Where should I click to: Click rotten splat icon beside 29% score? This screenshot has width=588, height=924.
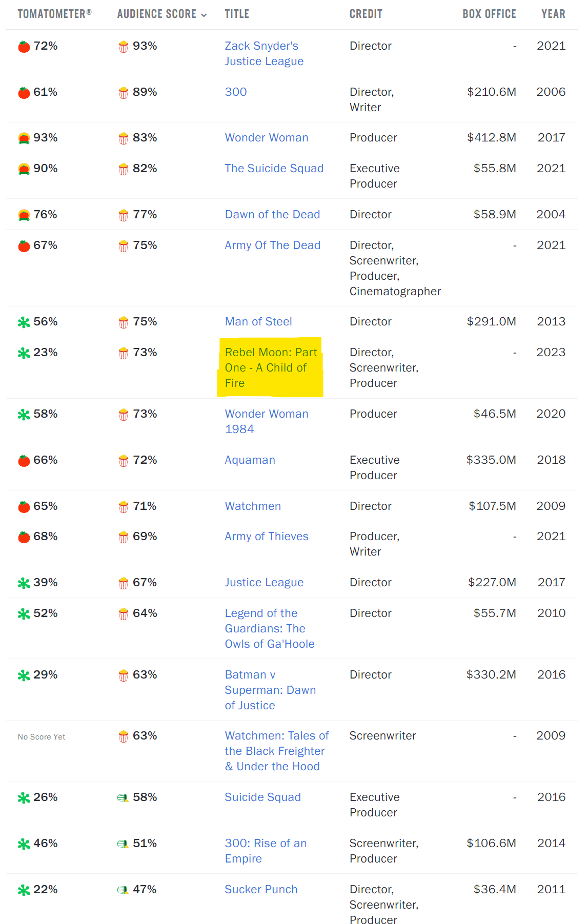click(24, 675)
